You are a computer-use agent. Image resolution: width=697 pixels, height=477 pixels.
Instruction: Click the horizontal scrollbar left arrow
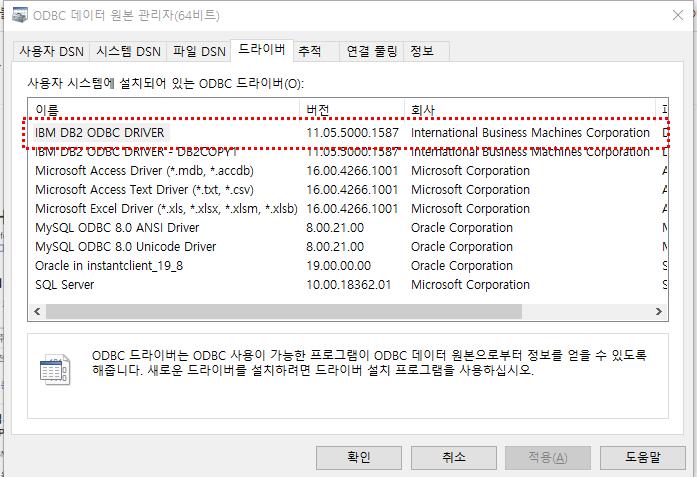click(x=37, y=312)
